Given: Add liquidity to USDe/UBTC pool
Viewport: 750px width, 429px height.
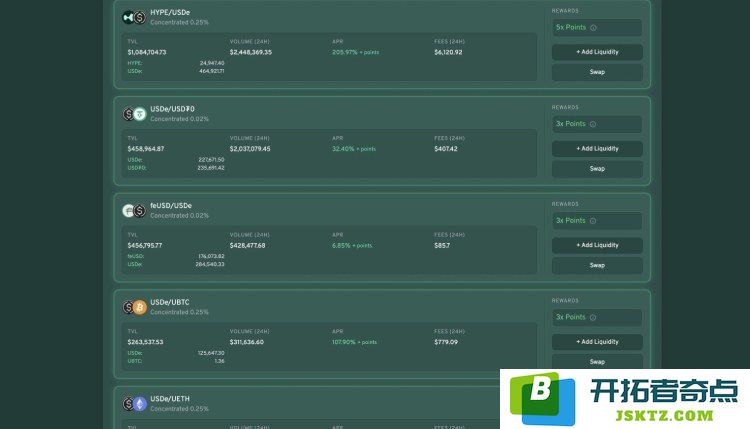Looking at the screenshot, I should coord(597,341).
